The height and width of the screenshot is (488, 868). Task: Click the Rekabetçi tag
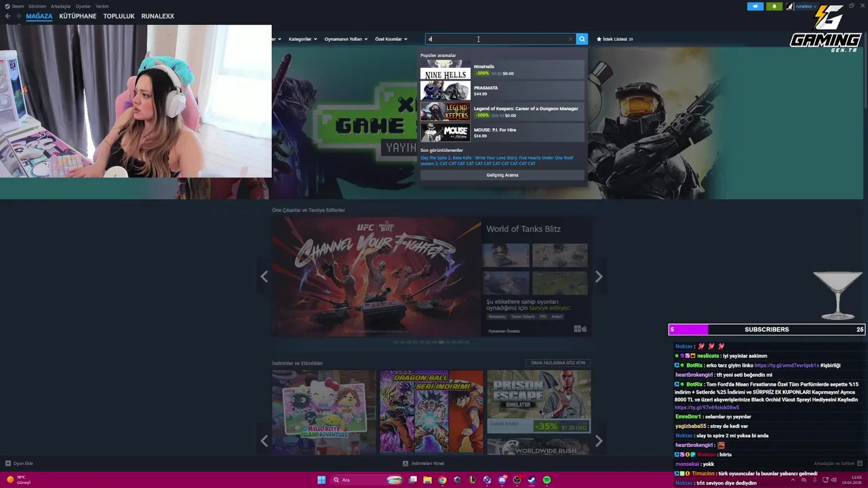click(498, 317)
